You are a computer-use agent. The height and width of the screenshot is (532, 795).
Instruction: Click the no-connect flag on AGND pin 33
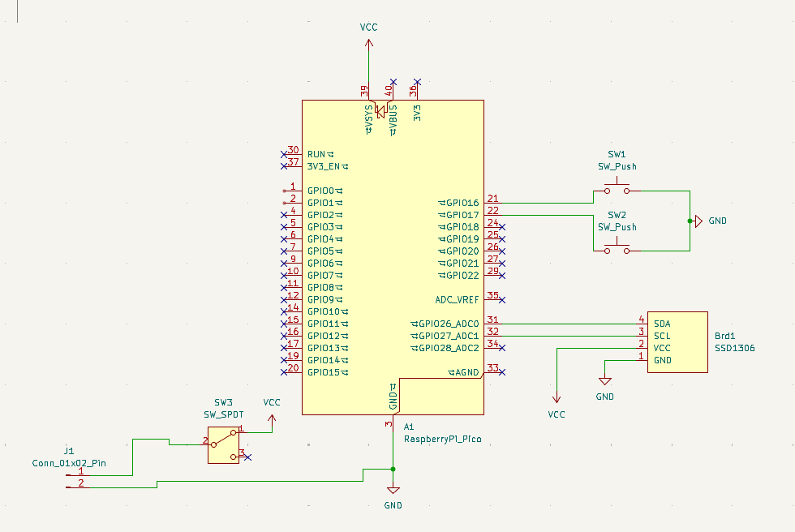[502, 372]
